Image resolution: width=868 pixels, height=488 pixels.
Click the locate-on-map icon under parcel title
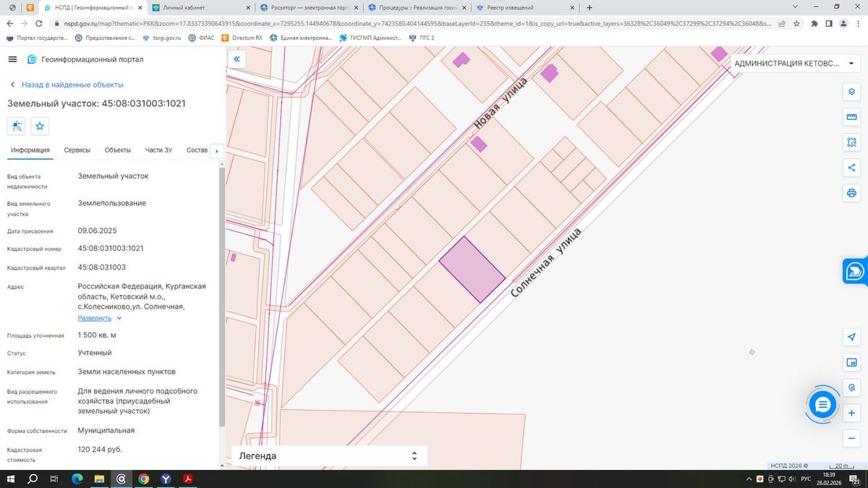17,127
